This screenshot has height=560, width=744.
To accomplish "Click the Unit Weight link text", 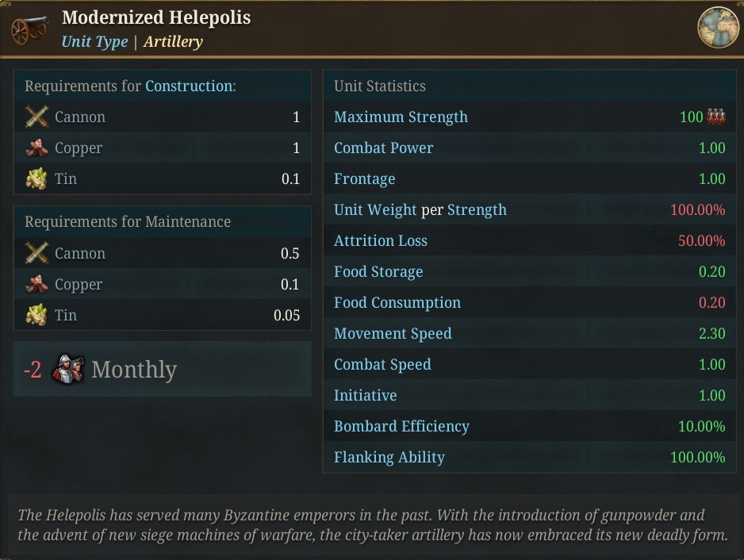I will click(x=375, y=209).
